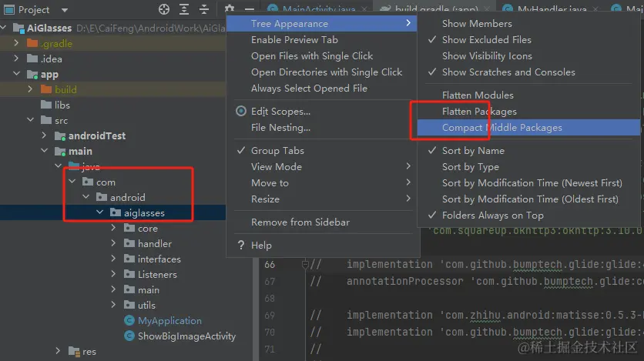The image size is (644, 361).
Task: Select the AiGlasses project root folder
Action: pos(49,28)
